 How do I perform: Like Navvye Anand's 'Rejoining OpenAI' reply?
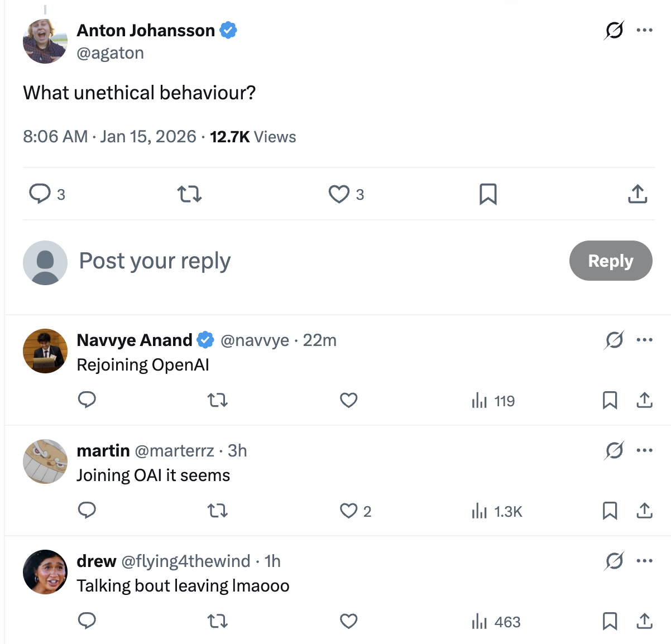tap(349, 400)
